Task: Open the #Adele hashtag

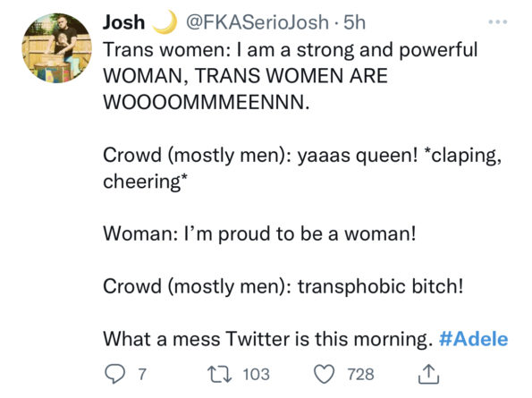Action: tap(473, 339)
